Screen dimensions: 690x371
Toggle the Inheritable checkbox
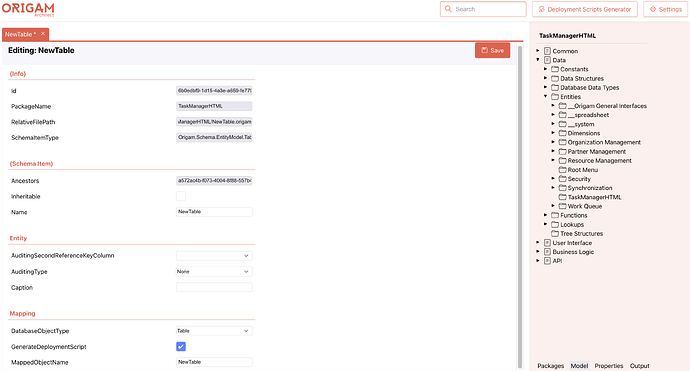(181, 196)
